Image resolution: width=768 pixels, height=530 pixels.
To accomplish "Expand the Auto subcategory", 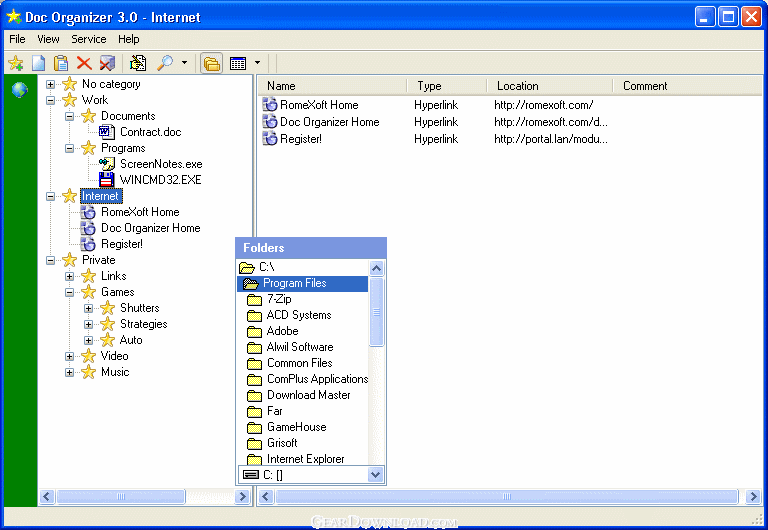I will pyautogui.click(x=89, y=340).
